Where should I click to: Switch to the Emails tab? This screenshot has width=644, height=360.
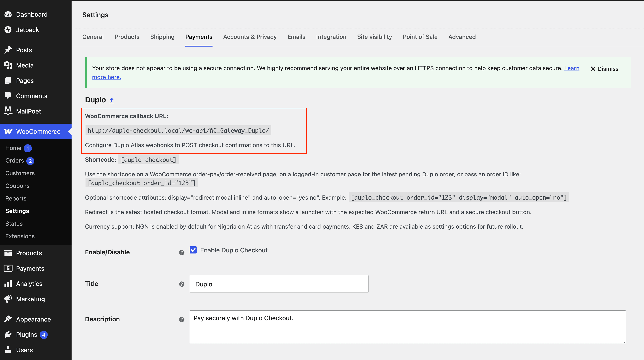coord(296,37)
